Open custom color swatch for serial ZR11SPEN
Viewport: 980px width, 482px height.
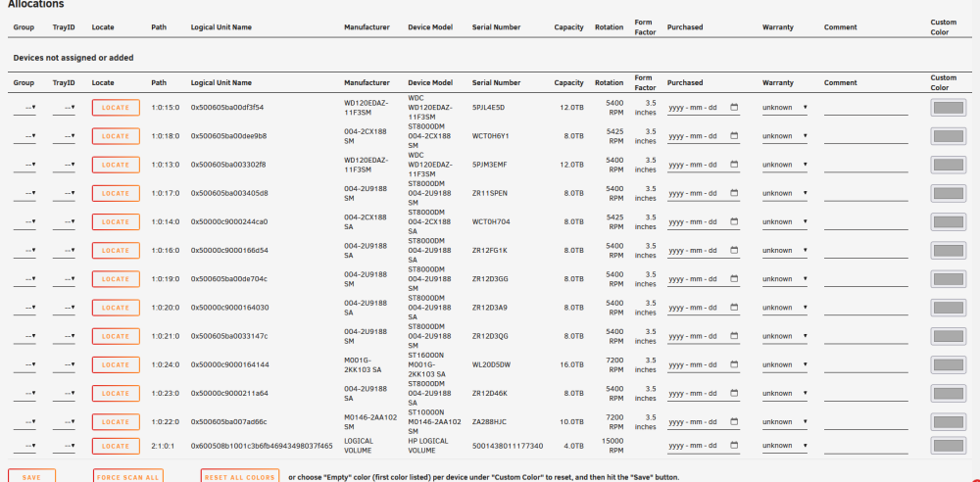click(x=948, y=194)
